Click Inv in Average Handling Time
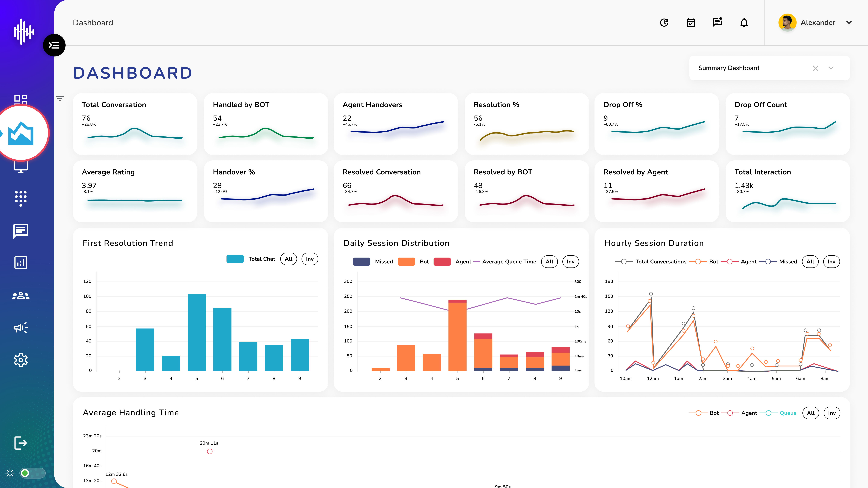Screen dimensions: 868x488 (x=832, y=413)
